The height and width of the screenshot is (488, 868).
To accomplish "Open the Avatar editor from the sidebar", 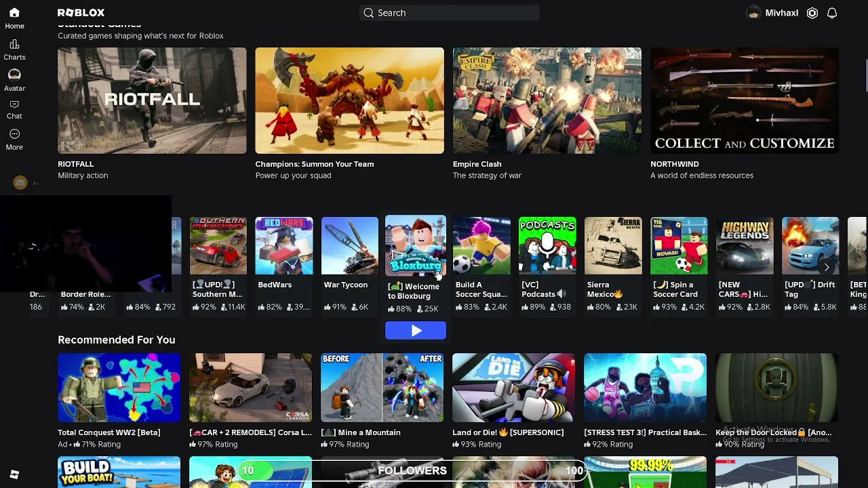I will click(x=14, y=80).
